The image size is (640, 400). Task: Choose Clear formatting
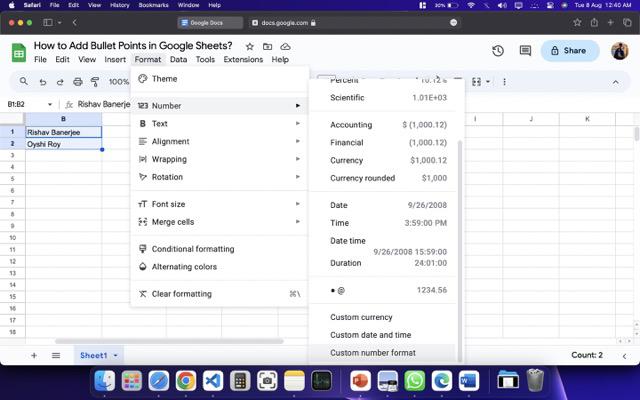coord(219,294)
